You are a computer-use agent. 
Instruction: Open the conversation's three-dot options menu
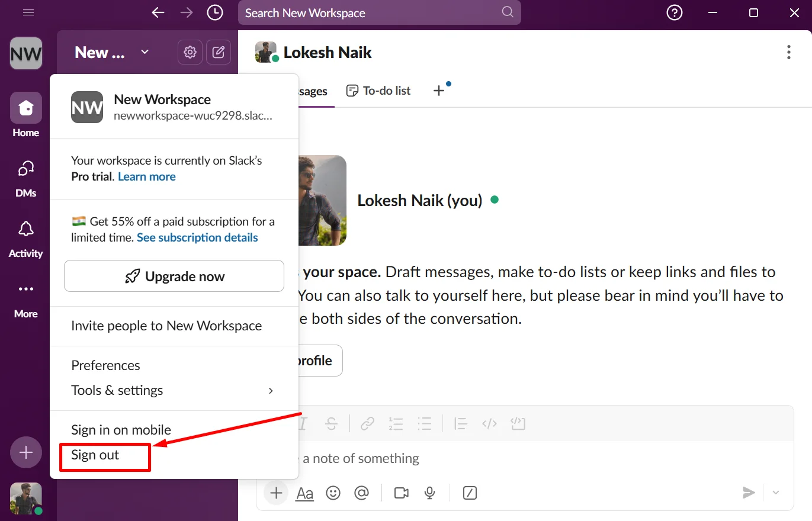click(788, 52)
